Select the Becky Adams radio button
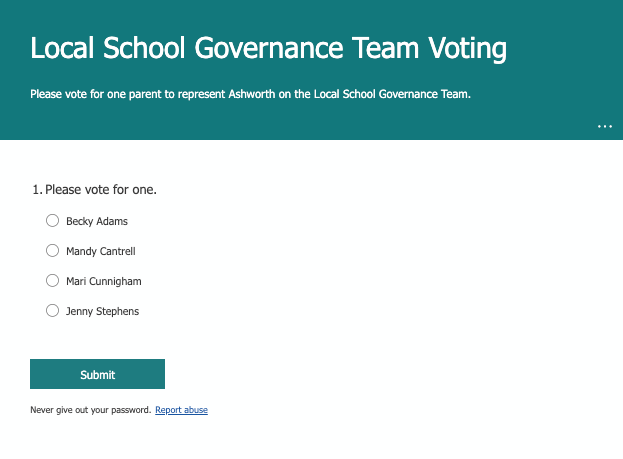The height and width of the screenshot is (459, 623). click(x=53, y=221)
